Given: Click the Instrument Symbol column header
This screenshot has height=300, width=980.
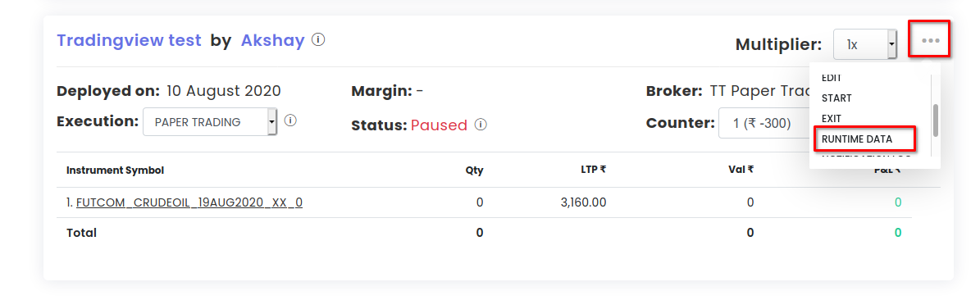Looking at the screenshot, I should click(115, 170).
